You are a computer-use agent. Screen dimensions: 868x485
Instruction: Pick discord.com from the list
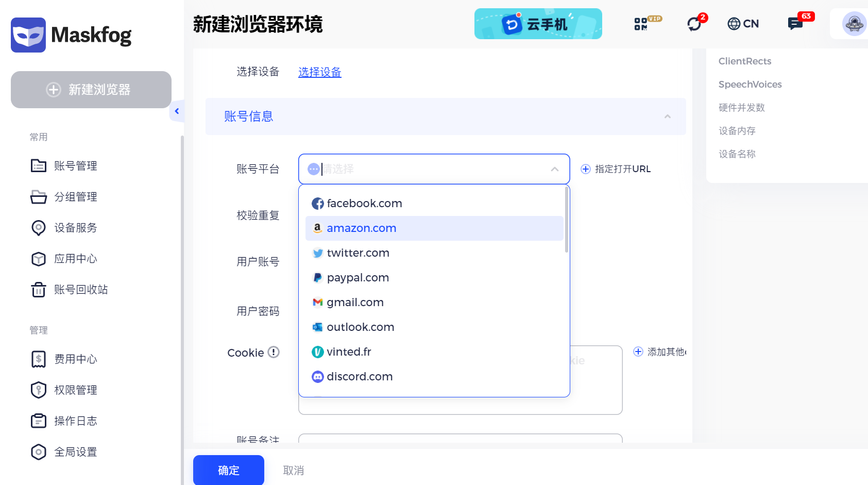click(x=434, y=377)
